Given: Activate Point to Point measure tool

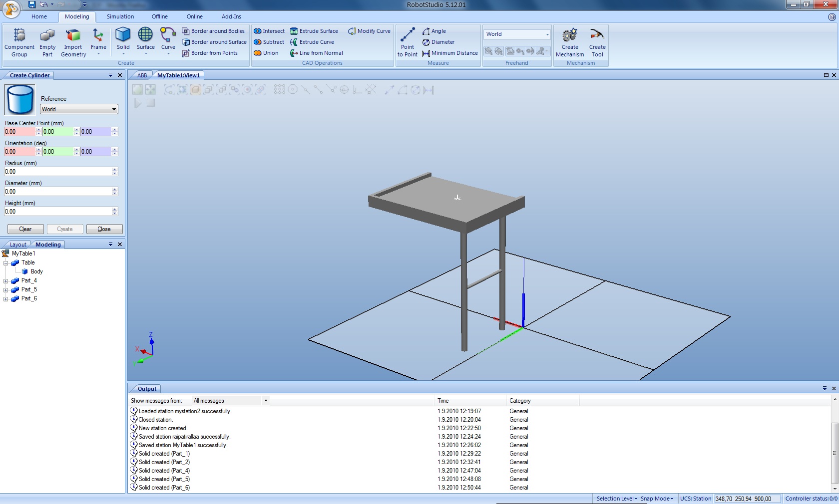Looking at the screenshot, I should [408, 36].
